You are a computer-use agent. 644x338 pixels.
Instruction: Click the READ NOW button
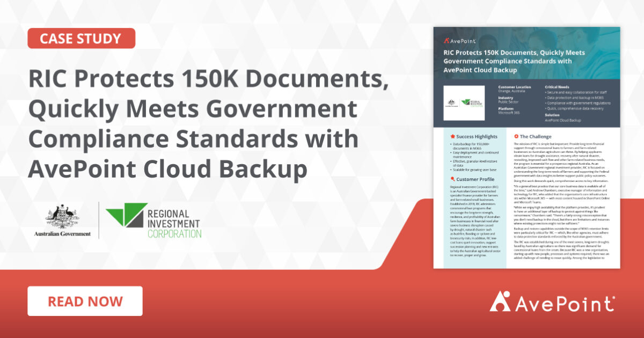84,302
